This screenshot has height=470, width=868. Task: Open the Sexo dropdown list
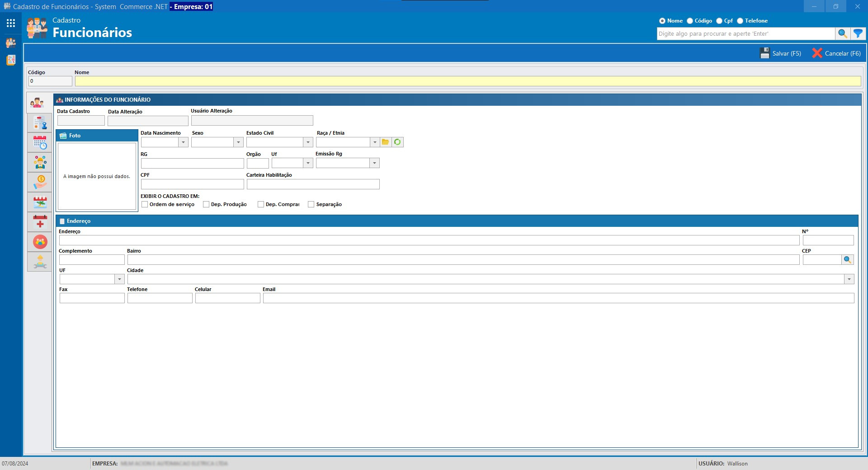[x=238, y=142]
